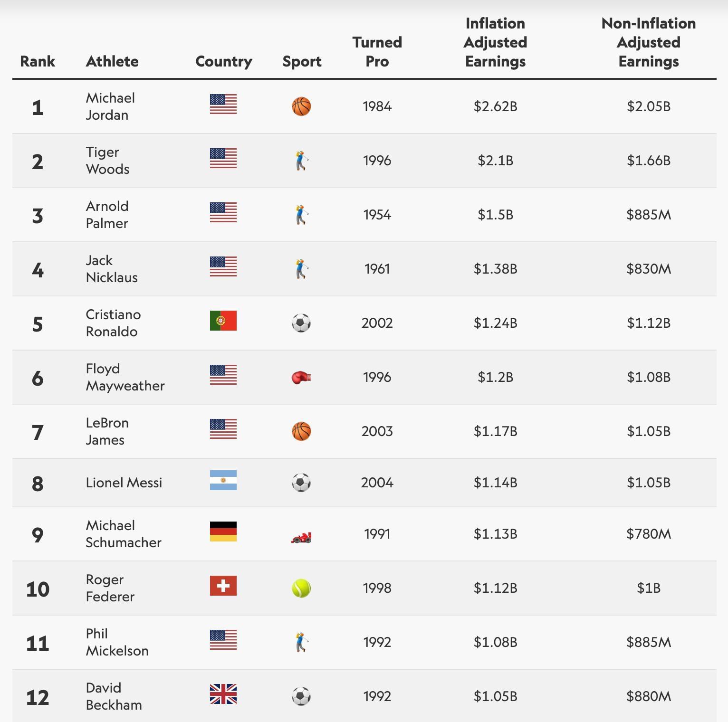
Task: Sort by the Turned Pro column header
Action: pos(377,52)
